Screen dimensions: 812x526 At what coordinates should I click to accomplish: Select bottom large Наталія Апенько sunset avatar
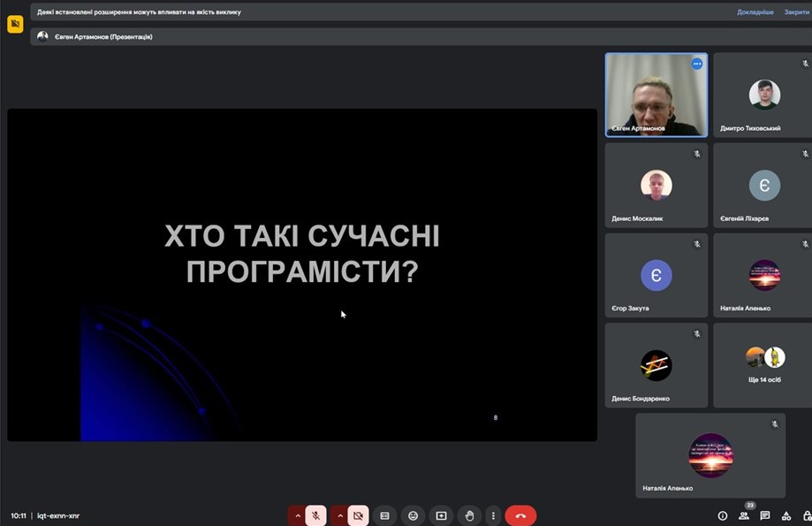[x=710, y=455]
